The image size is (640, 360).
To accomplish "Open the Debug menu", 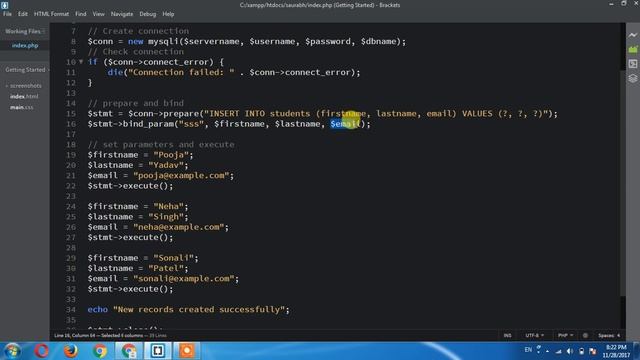I will tap(147, 14).
